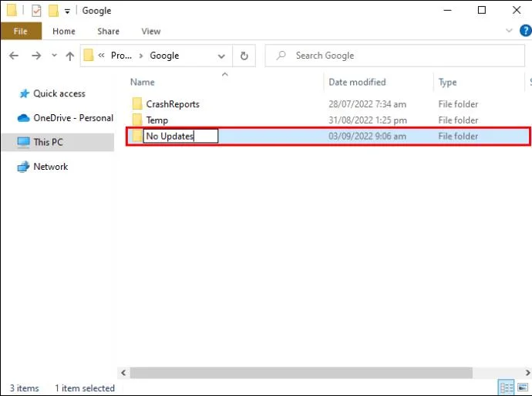This screenshot has width=532, height=396.
Task: Click the Search Google input field
Action: click(395, 56)
